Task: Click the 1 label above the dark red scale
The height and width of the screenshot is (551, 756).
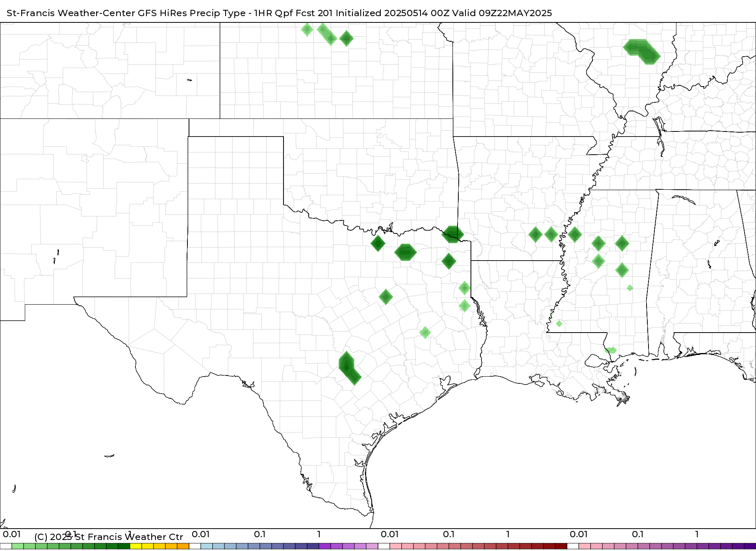Action: point(508,534)
